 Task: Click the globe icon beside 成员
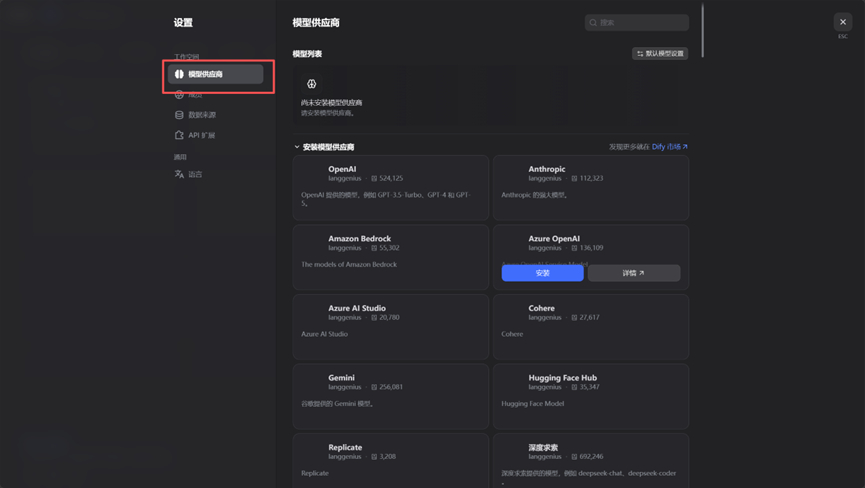tap(179, 94)
